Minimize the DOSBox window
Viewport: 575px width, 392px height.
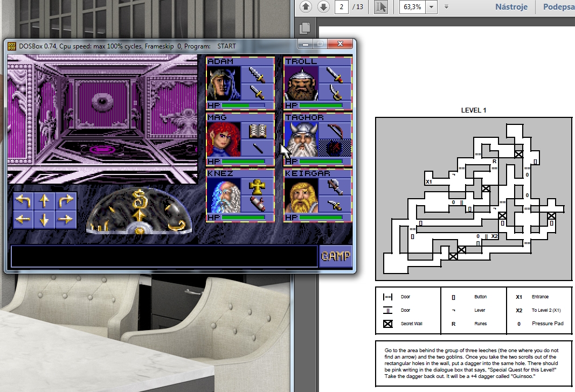point(305,44)
